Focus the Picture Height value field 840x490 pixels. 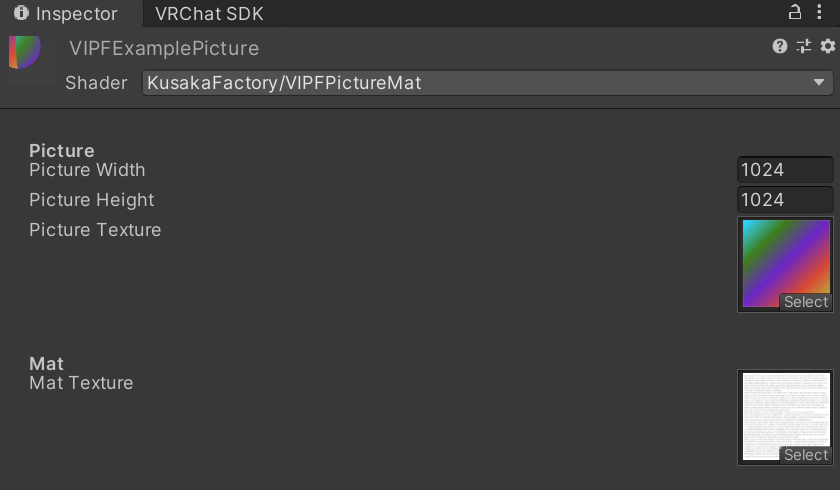(785, 200)
